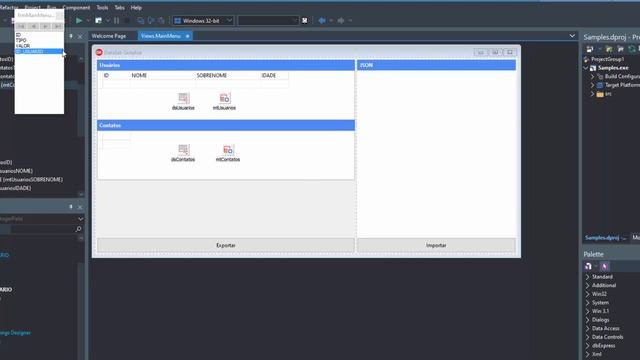The height and width of the screenshot is (360, 640).
Task: Click the icon right of the empty toolbar combo
Action: tap(304, 20)
